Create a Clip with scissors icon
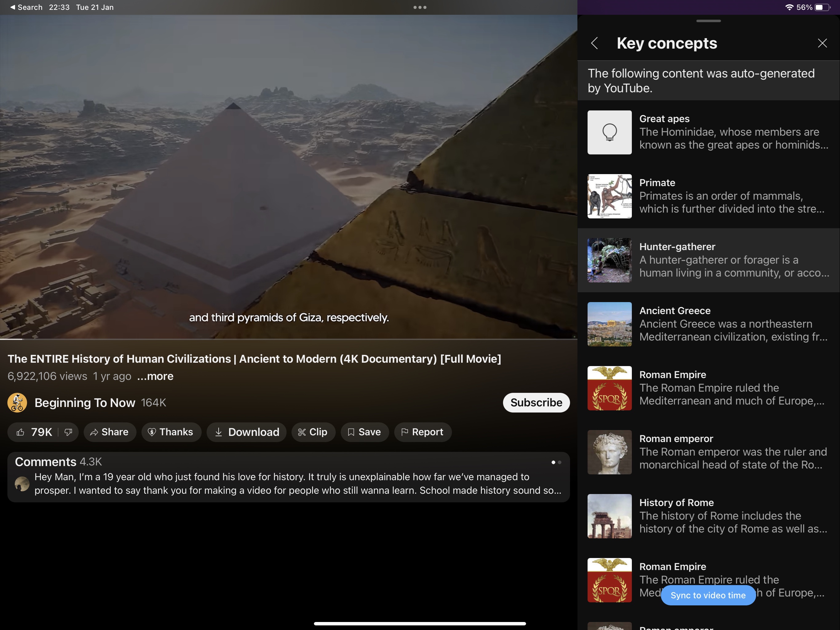This screenshot has height=630, width=840. 313,432
